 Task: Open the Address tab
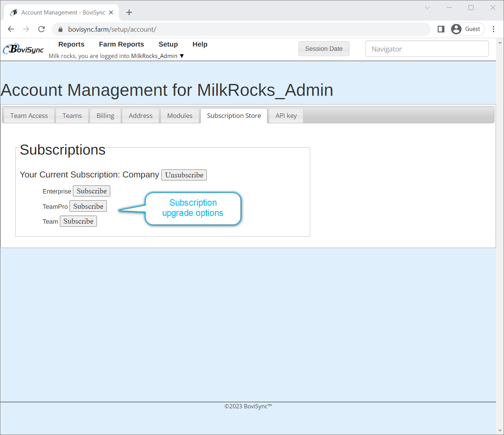140,116
